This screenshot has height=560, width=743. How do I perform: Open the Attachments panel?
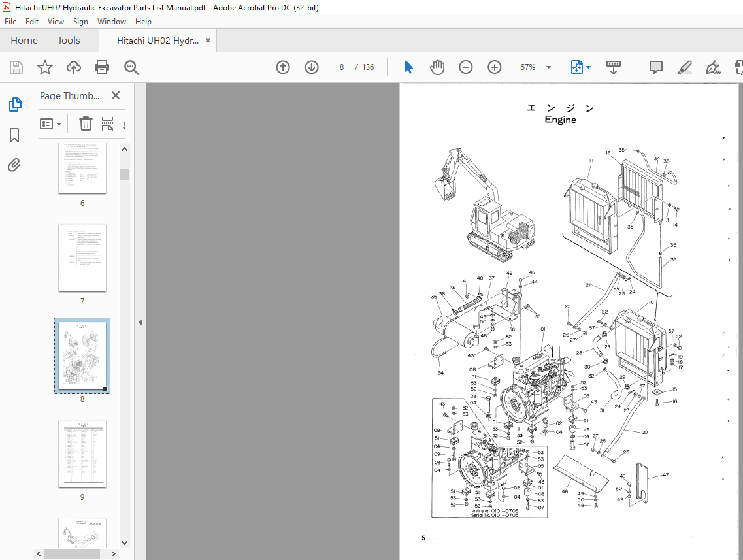coord(14,165)
